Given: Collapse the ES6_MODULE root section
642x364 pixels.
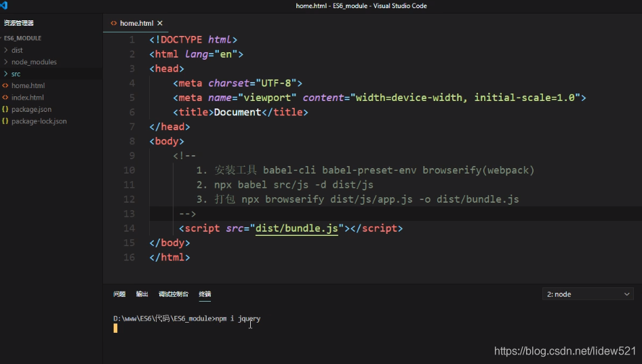Looking at the screenshot, I should coord(22,38).
